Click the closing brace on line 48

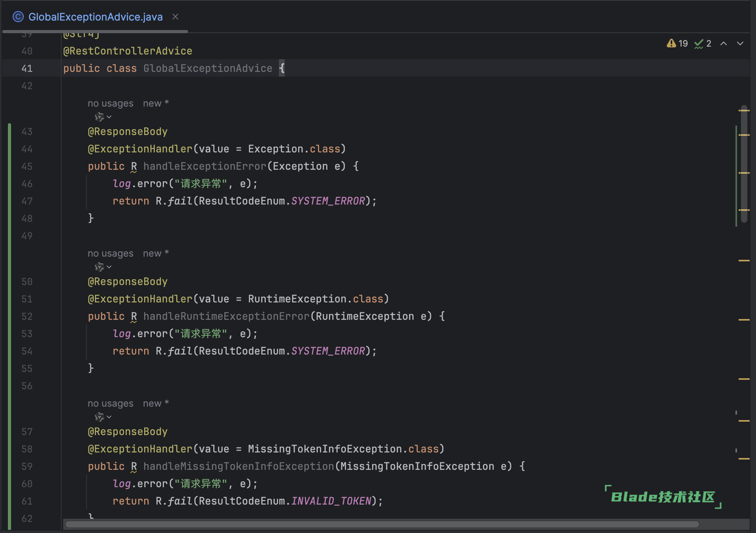(x=91, y=218)
